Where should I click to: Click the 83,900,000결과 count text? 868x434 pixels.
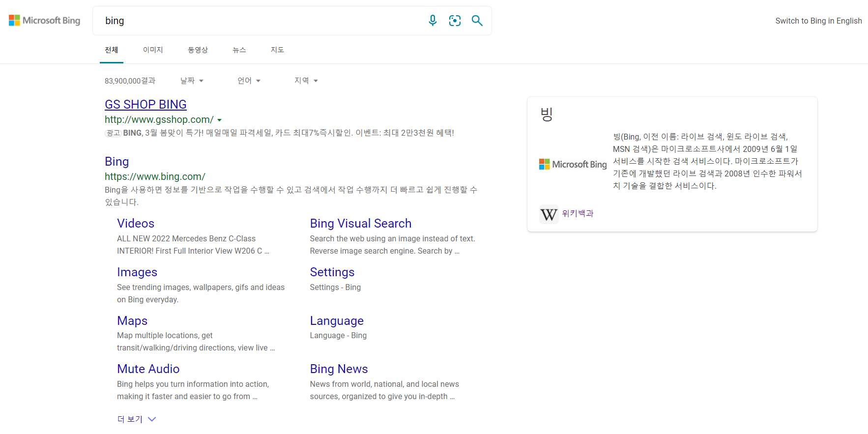click(130, 81)
